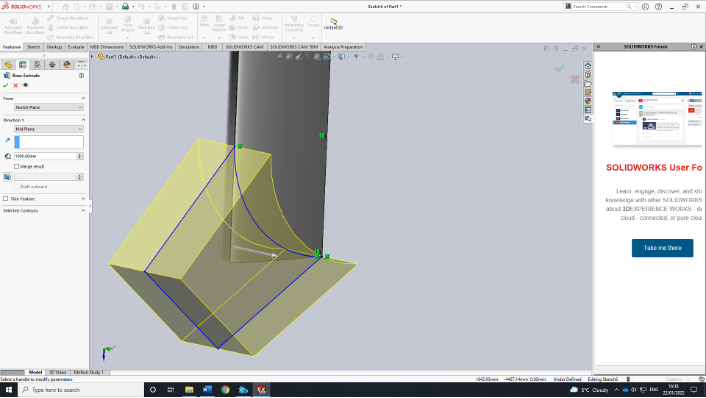Collapse the Direction 1 section

coord(83,120)
